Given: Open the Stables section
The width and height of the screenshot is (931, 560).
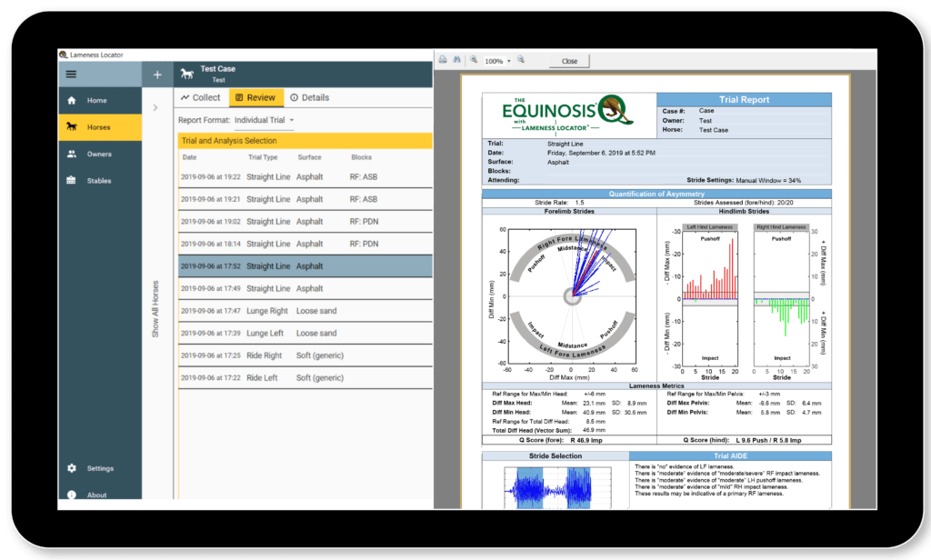Looking at the screenshot, I should click(98, 181).
